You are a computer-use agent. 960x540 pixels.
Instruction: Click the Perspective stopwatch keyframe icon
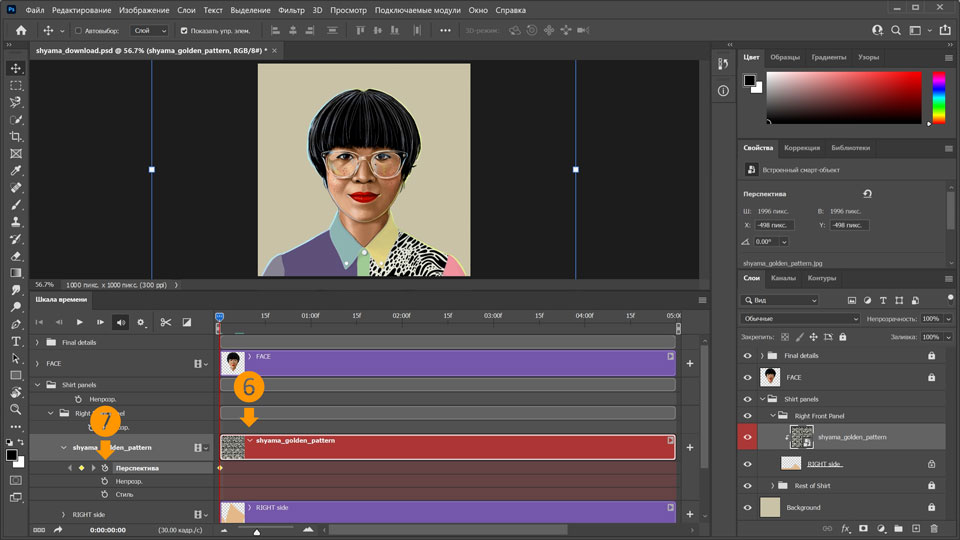pos(104,467)
